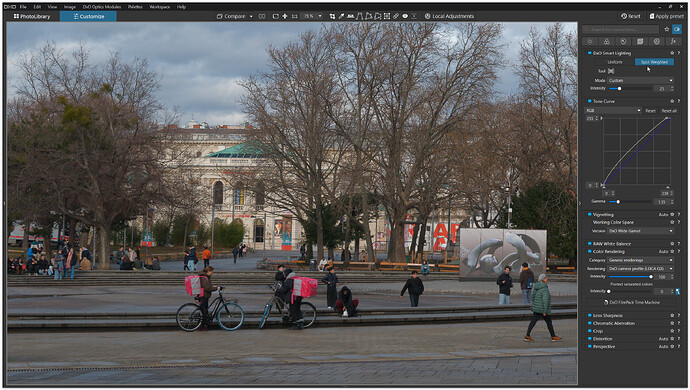Toggle Tone Curve correction on/off
Screen dimensions: 690x390
(x=590, y=101)
